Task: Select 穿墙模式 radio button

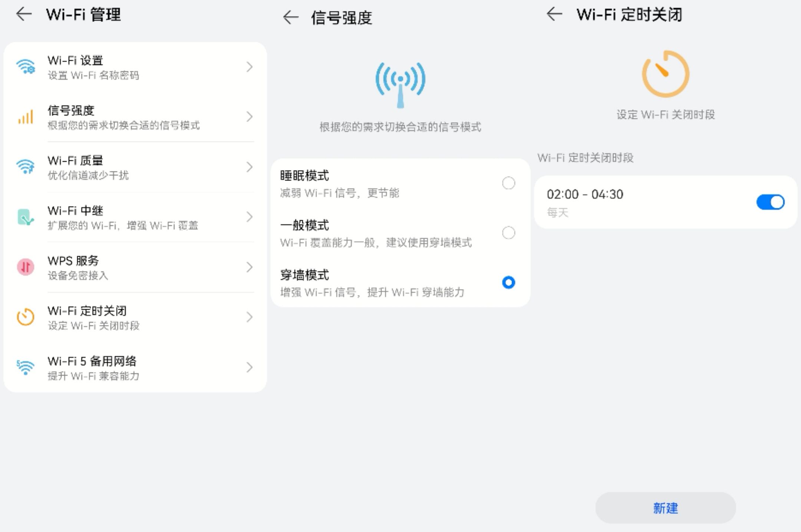Action: (508, 282)
